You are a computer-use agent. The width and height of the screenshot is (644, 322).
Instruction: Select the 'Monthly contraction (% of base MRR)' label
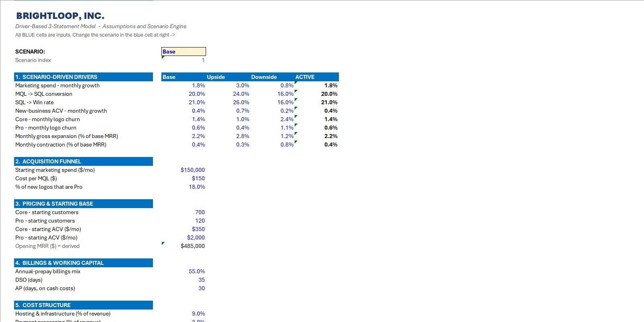point(61,144)
